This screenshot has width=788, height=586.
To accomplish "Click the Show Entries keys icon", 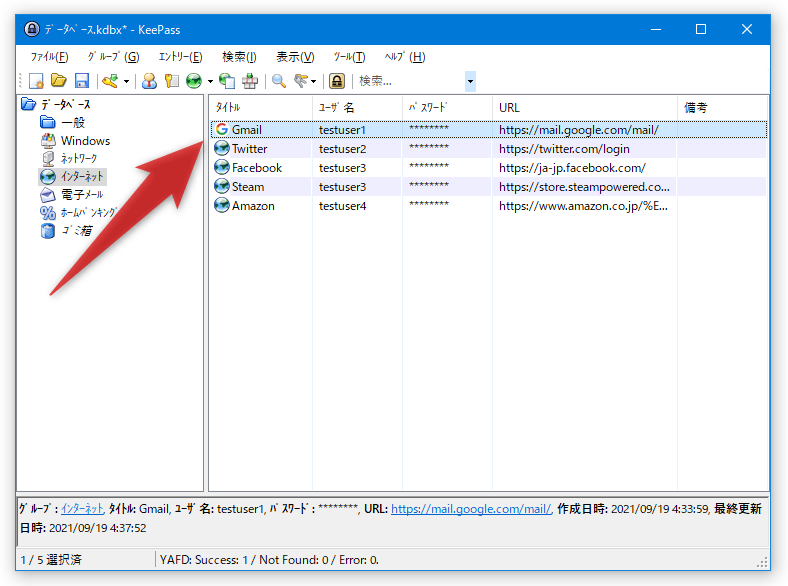I will point(301,81).
